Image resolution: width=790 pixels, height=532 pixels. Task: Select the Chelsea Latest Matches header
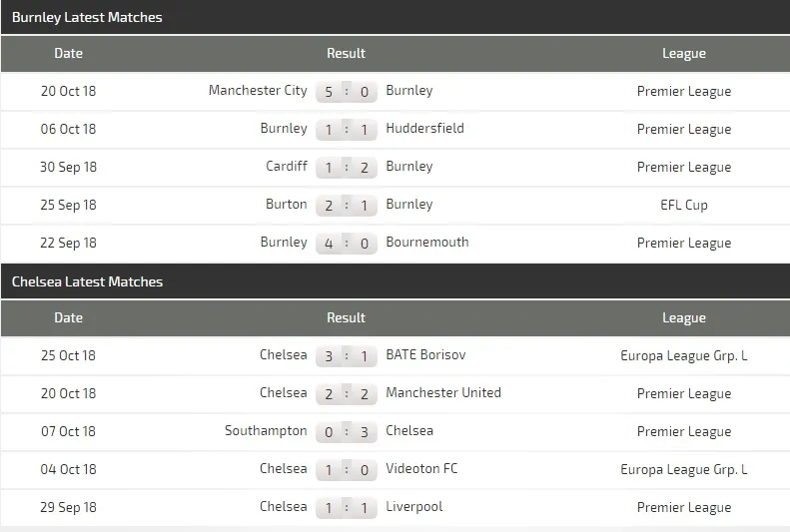[87, 281]
